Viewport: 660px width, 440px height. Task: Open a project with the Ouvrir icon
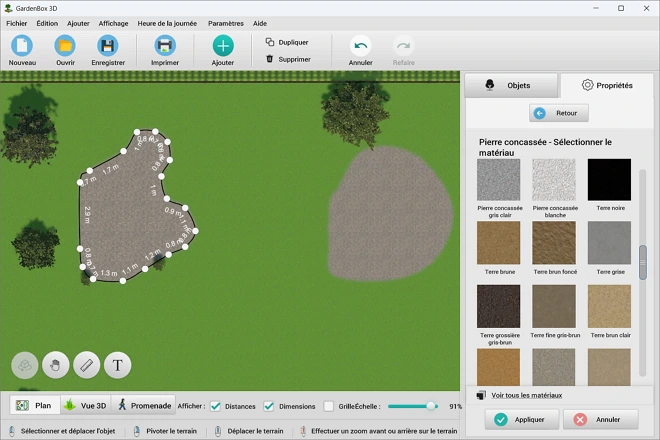pyautogui.click(x=65, y=46)
